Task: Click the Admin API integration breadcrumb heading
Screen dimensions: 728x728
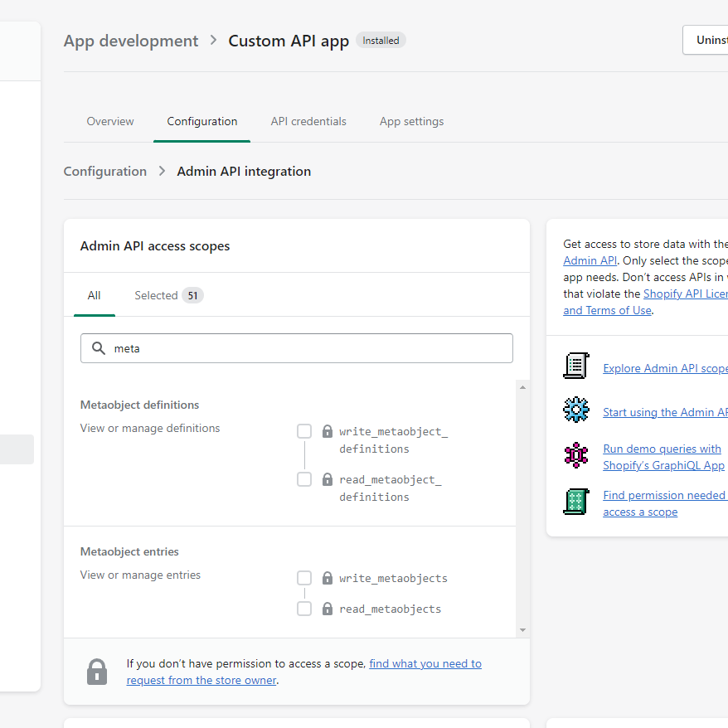Action: pos(244,172)
